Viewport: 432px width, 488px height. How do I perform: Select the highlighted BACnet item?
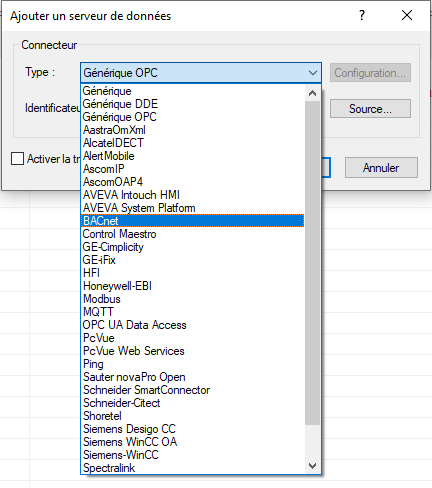click(x=193, y=221)
